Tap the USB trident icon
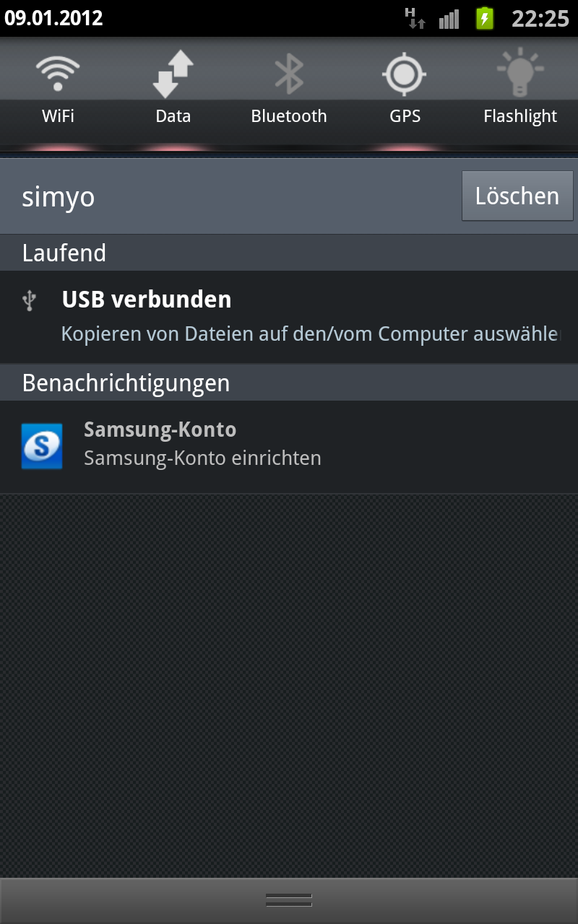The image size is (578, 924). (30, 300)
